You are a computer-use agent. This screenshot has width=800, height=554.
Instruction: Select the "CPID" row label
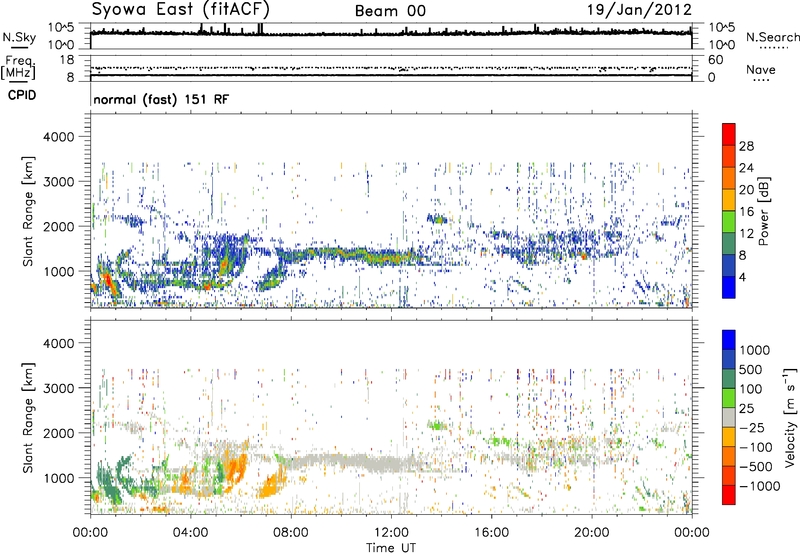[22, 95]
